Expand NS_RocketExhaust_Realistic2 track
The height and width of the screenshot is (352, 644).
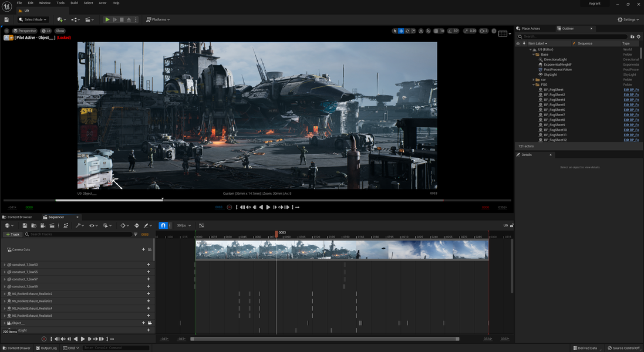(5, 294)
